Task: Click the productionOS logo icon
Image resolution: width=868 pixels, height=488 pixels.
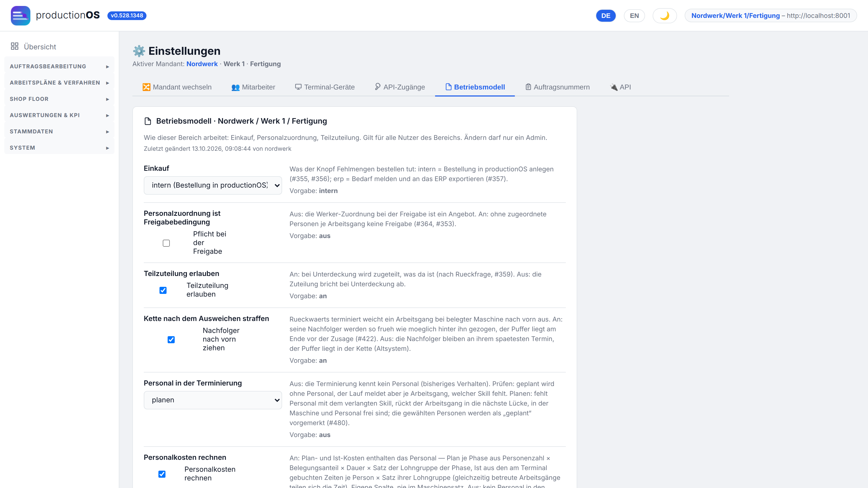Action: (x=20, y=15)
